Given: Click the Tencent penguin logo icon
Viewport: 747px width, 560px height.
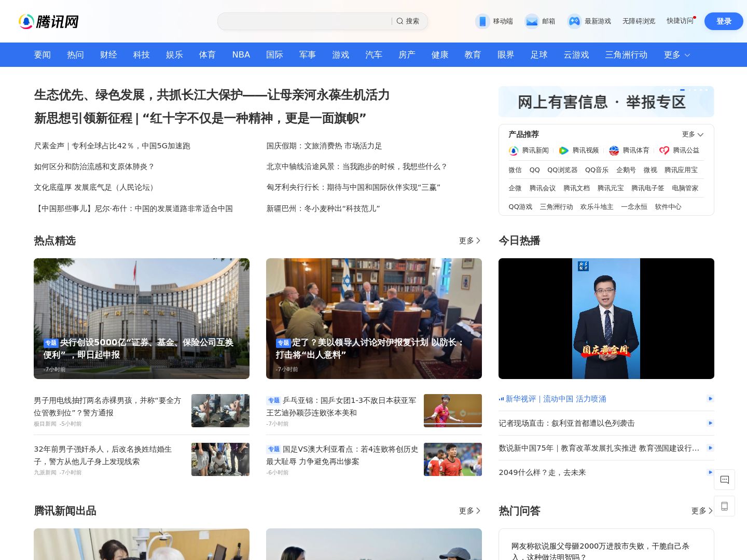Looking at the screenshot, I should 26,21.
